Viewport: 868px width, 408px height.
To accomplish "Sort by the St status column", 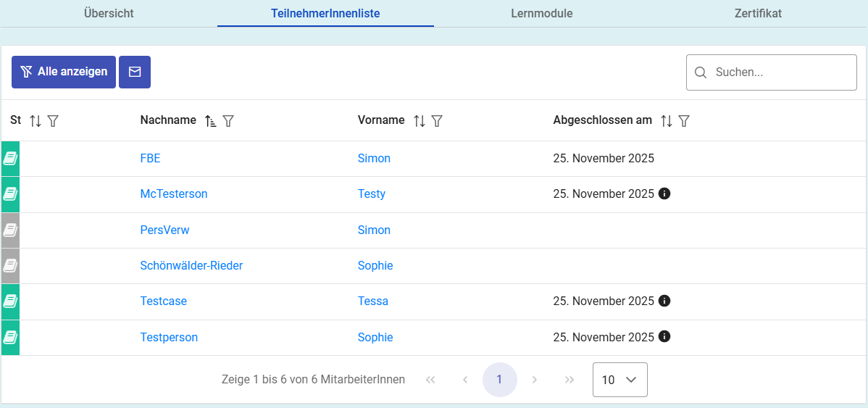I will [x=36, y=121].
